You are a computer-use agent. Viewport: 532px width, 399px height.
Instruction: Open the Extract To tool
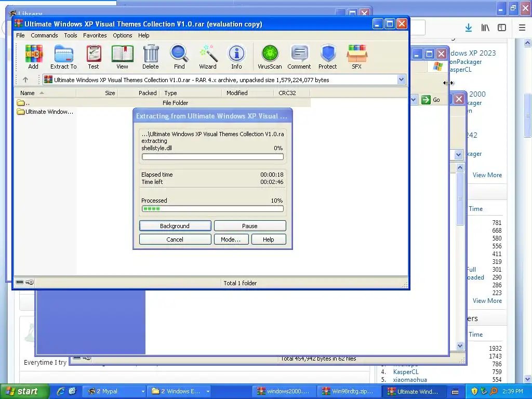63,57
